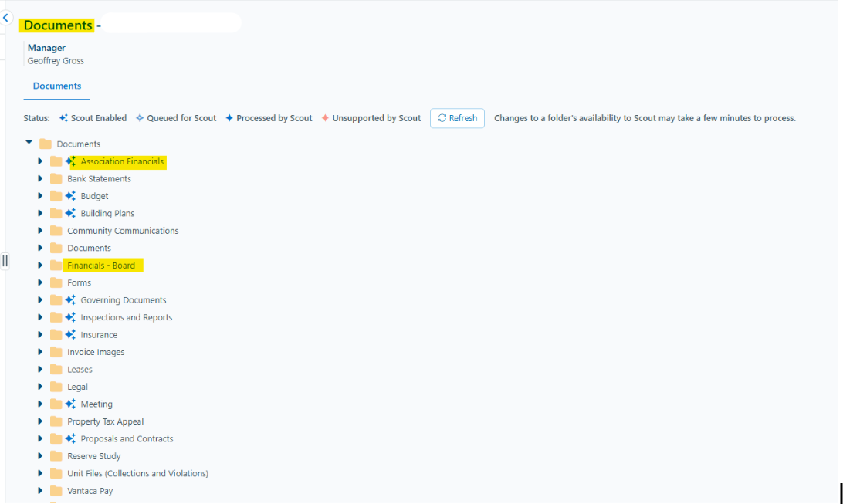Click the Property Tax Appeal folder icon
843x504 pixels.
(56, 421)
